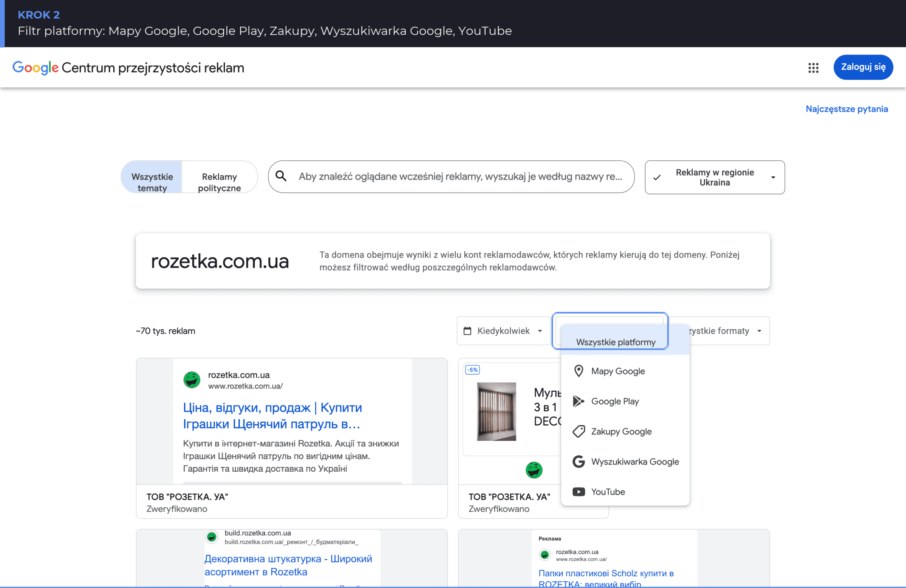Click the Zaloguj się button

pos(863,67)
